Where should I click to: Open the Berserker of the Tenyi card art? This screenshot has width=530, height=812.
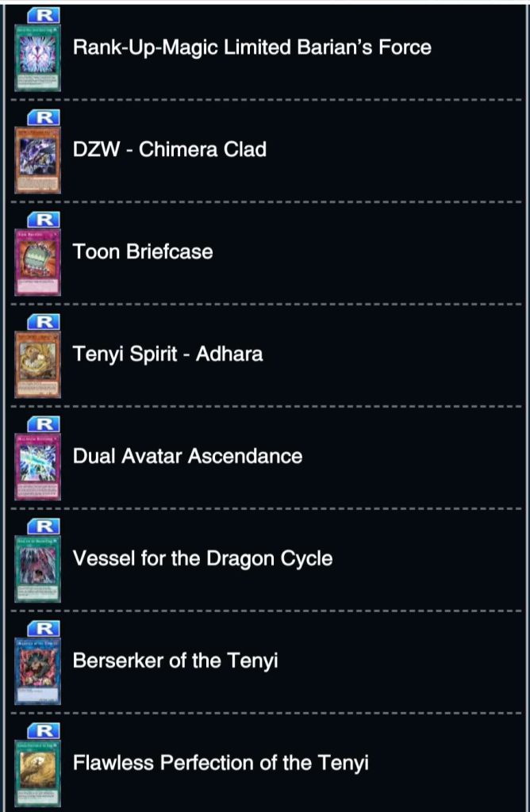pyautogui.click(x=37, y=670)
